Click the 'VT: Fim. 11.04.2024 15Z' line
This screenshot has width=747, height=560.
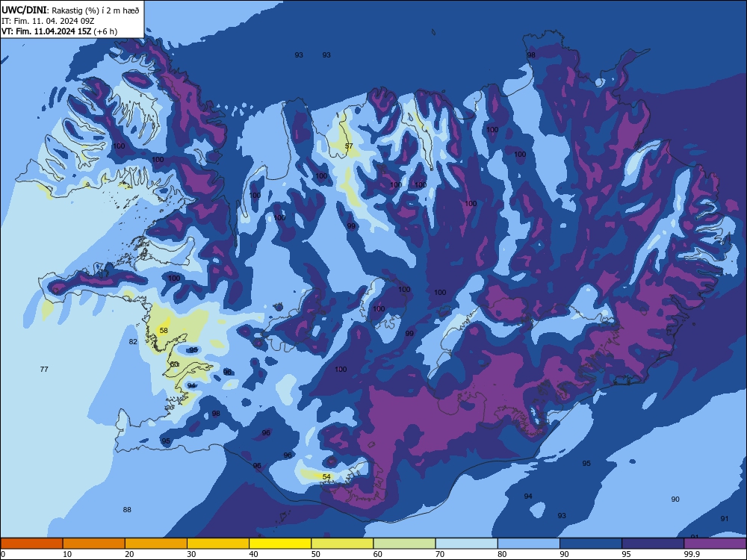59,31
